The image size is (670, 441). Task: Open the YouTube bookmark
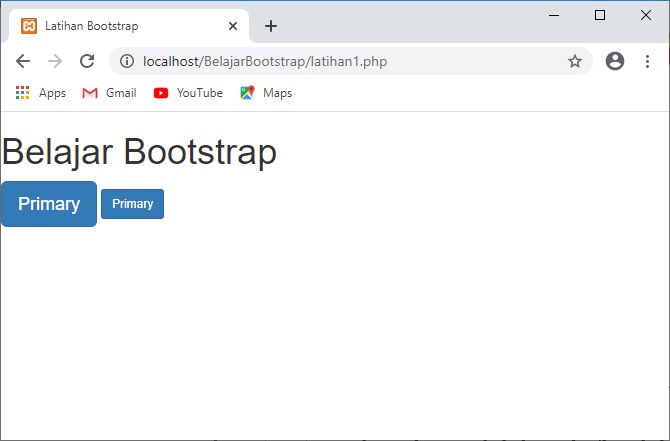tap(188, 93)
